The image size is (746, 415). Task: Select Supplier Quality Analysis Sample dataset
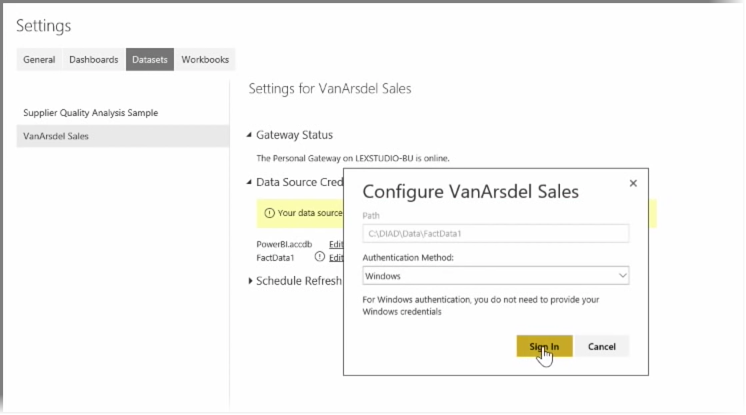pyautogui.click(x=91, y=113)
